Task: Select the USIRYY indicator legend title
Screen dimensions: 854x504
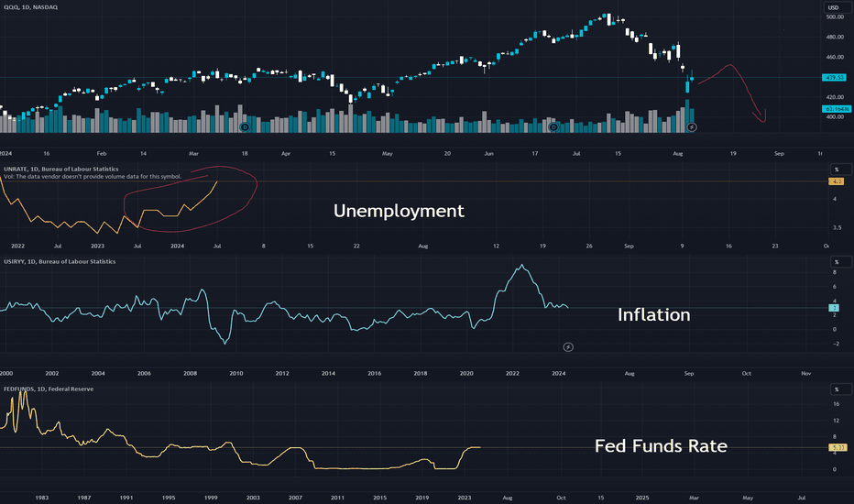Action: point(60,261)
